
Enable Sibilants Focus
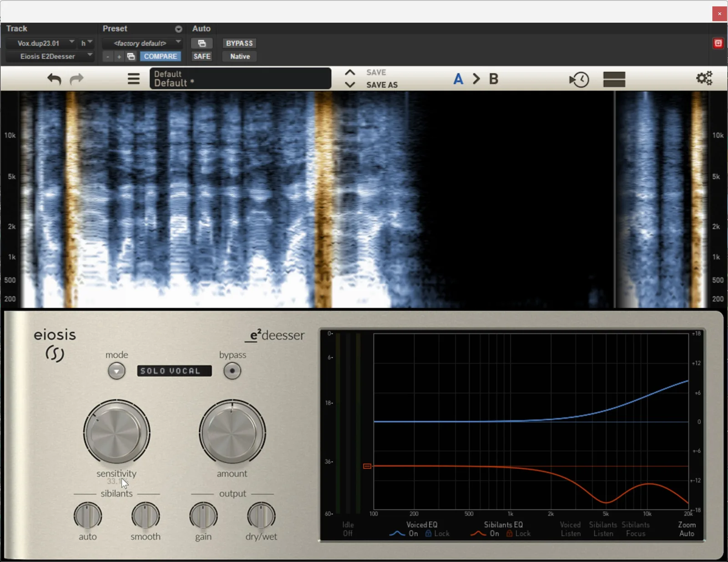click(636, 529)
